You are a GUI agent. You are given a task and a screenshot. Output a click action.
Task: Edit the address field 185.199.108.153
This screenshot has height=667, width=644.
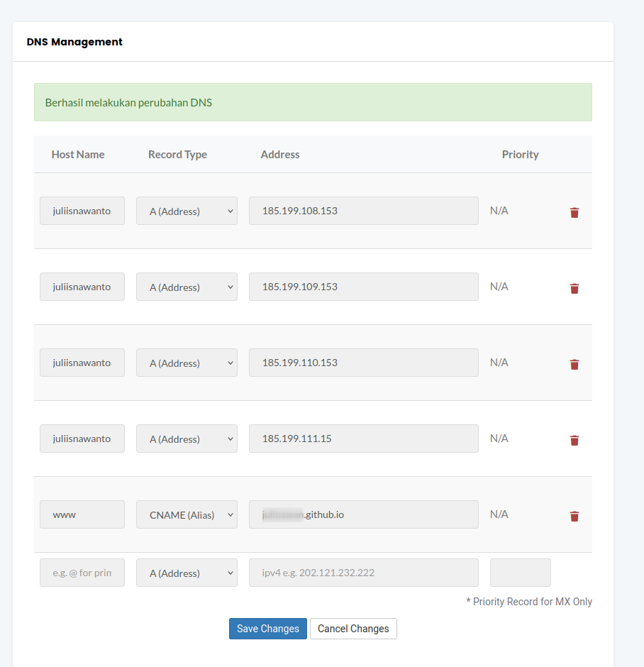pos(363,211)
